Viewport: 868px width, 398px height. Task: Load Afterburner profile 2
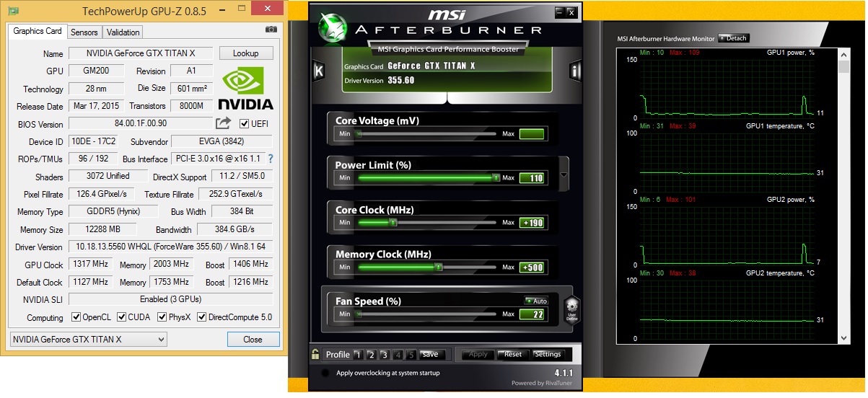click(371, 355)
